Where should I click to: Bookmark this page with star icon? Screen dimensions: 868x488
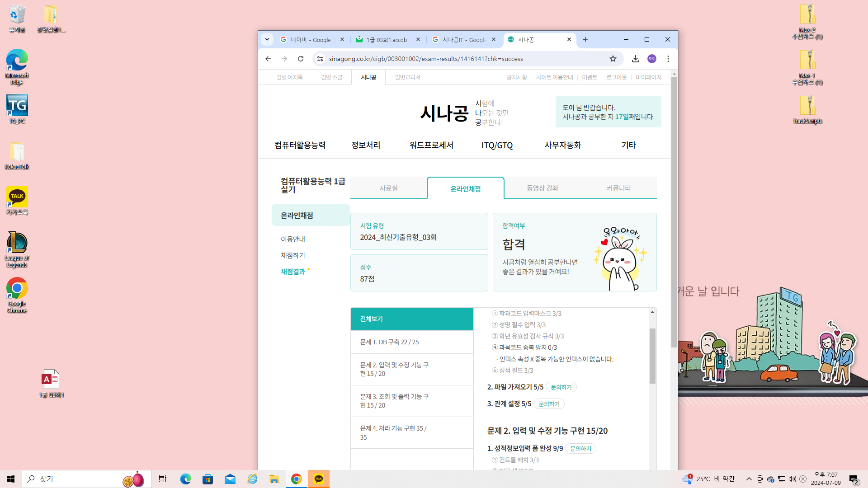(x=613, y=59)
